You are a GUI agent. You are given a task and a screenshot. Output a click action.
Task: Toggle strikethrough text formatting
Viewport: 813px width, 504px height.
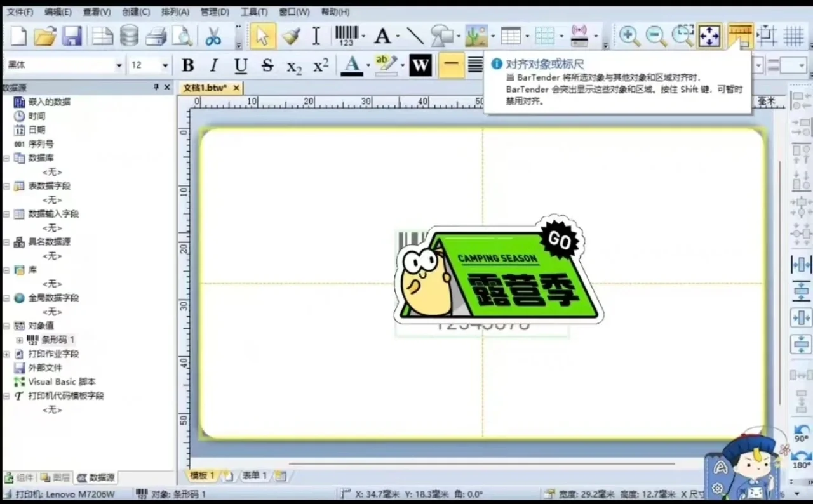[267, 65]
